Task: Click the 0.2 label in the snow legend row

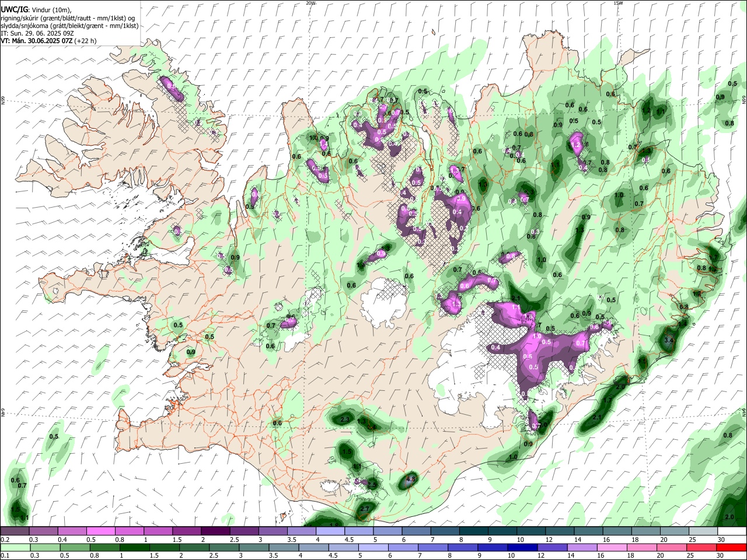Action: pos(4,540)
